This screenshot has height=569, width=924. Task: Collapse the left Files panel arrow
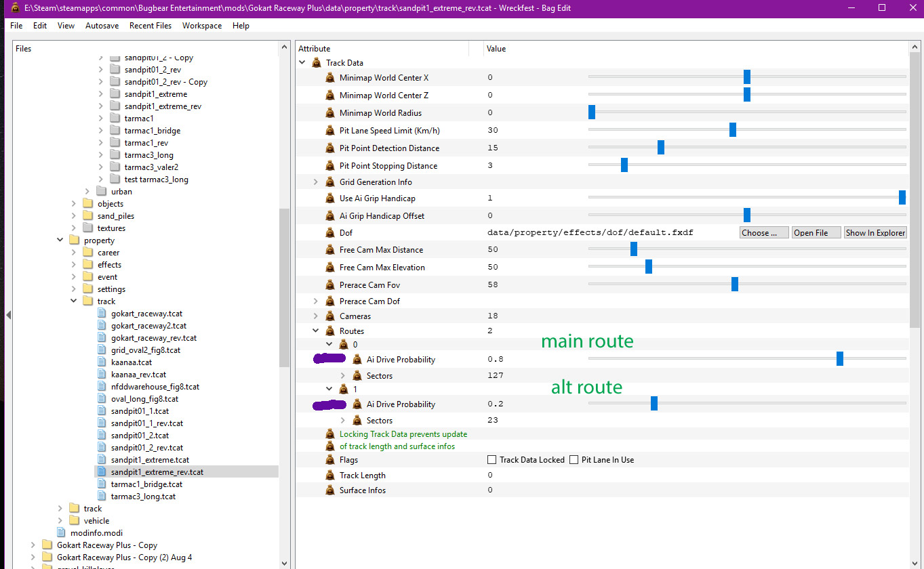[x=9, y=315]
